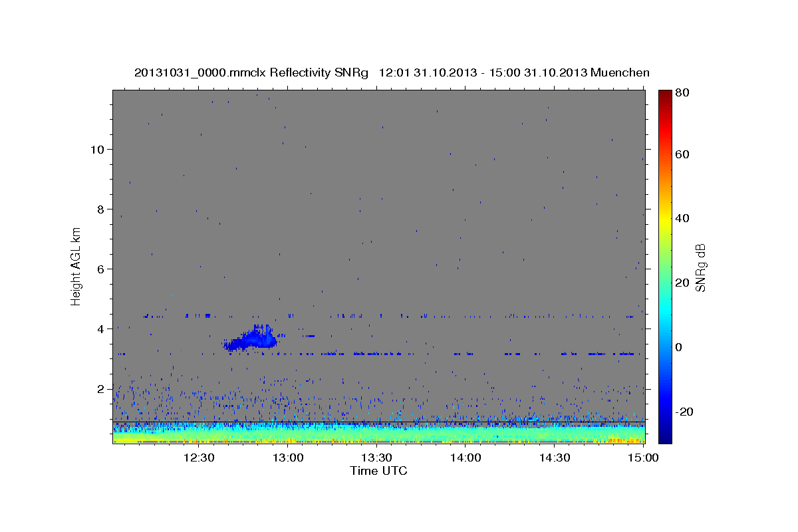Click the 'Time UTC' axis label
This screenshot has width=798, height=532.
point(378,471)
